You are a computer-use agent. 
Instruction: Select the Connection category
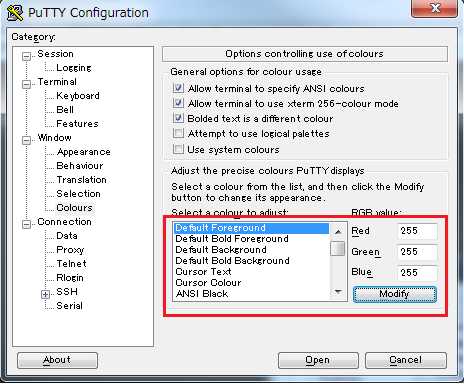64,222
